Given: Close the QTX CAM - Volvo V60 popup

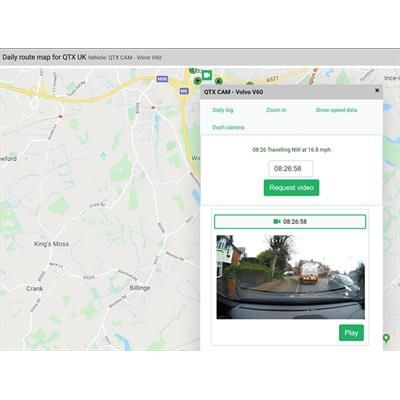Looking at the screenshot, I should [377, 90].
